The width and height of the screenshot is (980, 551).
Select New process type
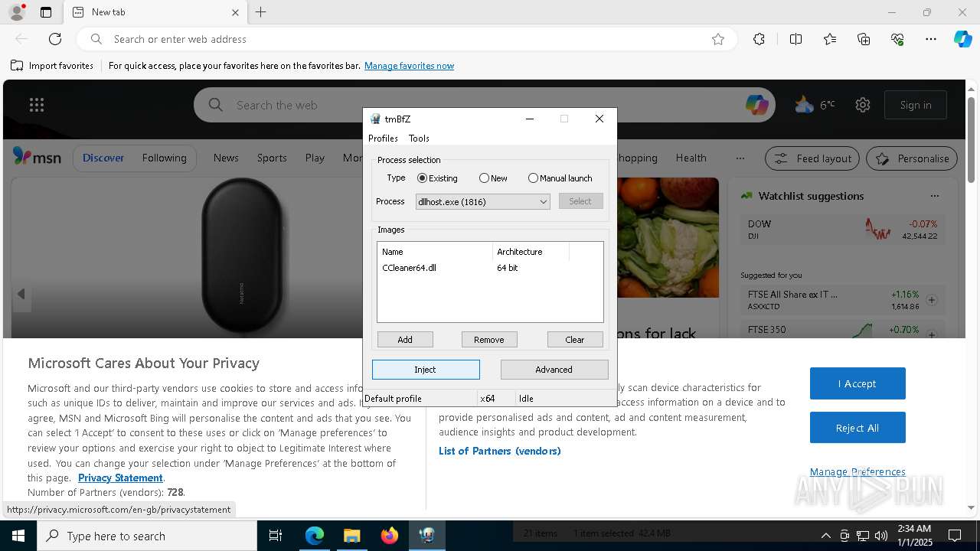(x=493, y=178)
